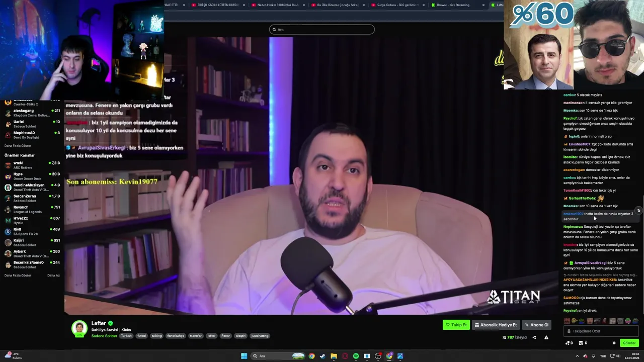Expand followed list with upper Daha Fazla Göster

coord(18,146)
